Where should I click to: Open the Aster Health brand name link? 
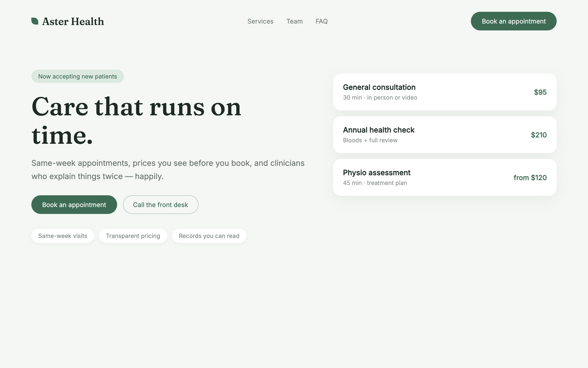(x=73, y=21)
